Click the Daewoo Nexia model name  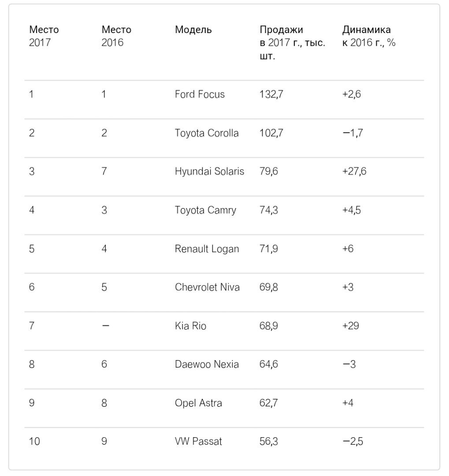tap(207, 364)
